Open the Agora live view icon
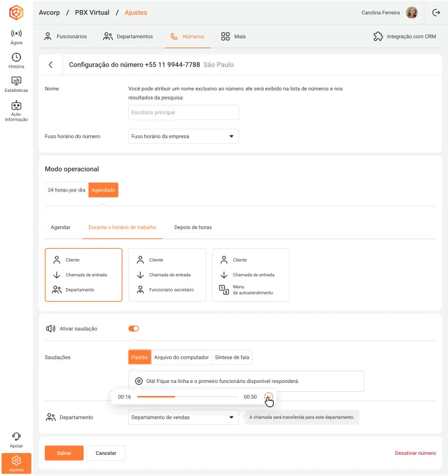The height and width of the screenshot is (476, 448). [x=17, y=33]
